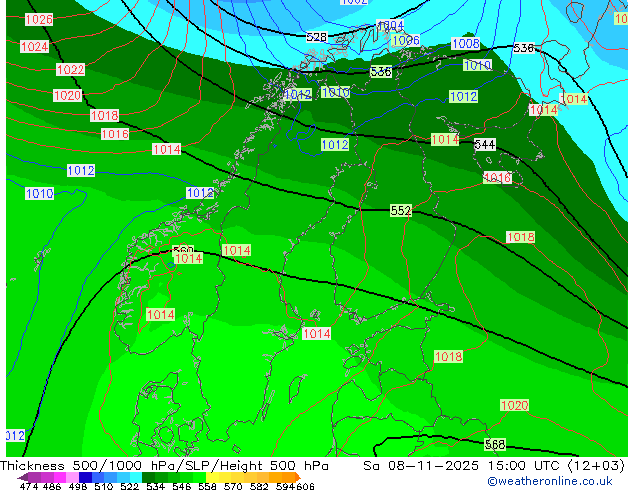Click the legend value 534
Viewport: 634px width, 490px height.
(155, 486)
